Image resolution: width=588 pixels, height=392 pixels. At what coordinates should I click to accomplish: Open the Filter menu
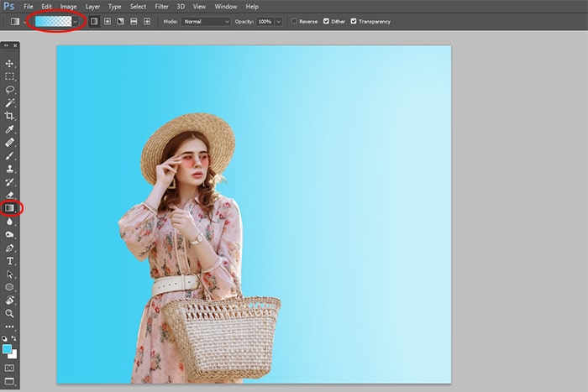[x=161, y=7]
